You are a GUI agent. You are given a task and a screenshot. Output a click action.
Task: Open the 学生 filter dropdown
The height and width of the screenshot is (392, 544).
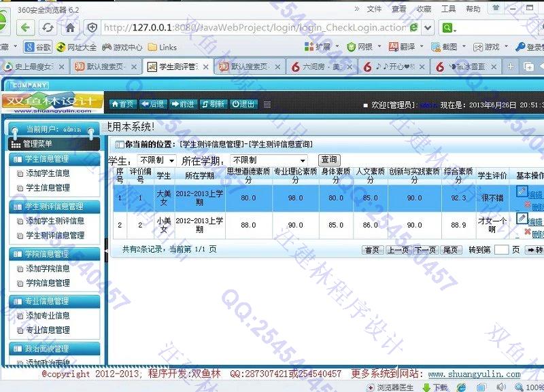point(156,160)
